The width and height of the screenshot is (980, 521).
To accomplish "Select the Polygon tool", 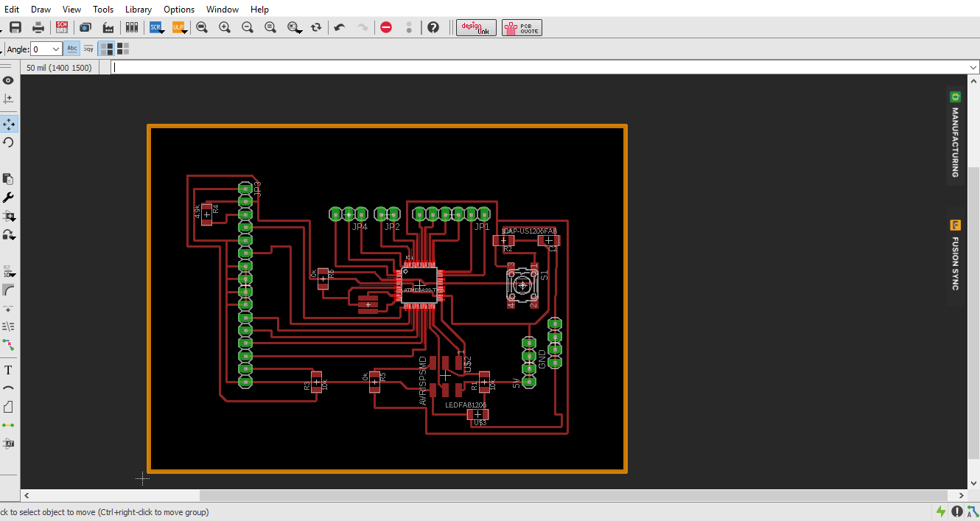I will pos(9,407).
